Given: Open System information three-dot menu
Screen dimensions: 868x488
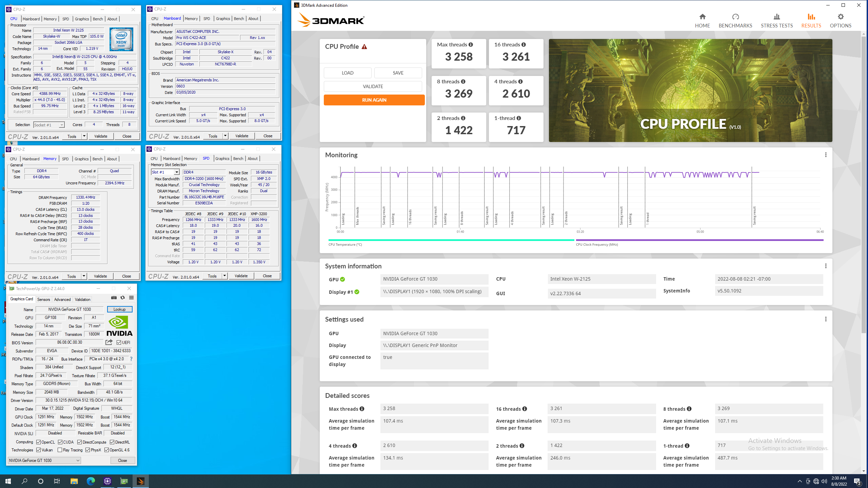Looking at the screenshot, I should point(826,266).
